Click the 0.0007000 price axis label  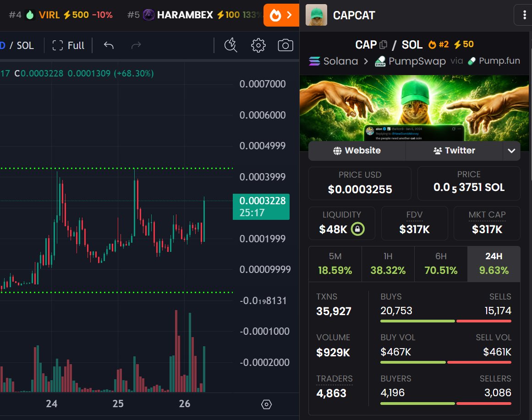[262, 84]
